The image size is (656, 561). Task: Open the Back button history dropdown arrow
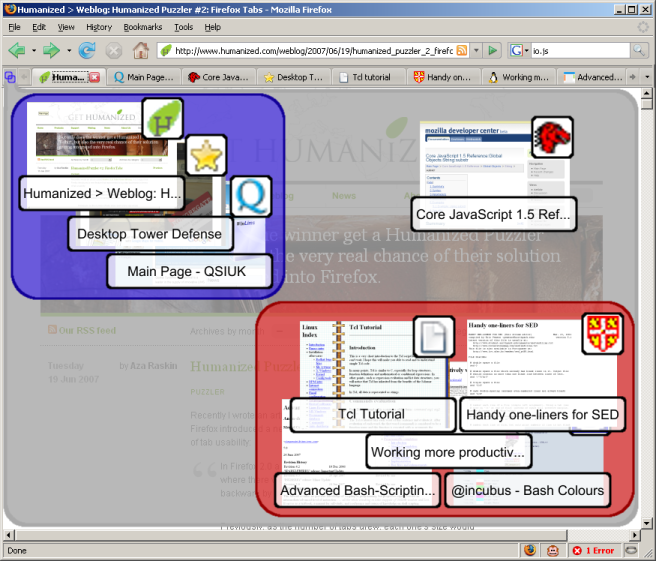[32, 50]
